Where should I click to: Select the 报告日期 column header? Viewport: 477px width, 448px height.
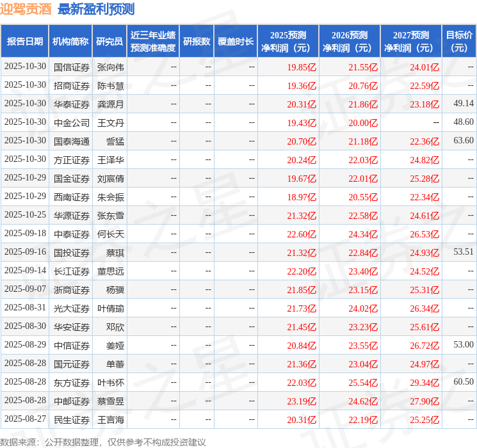pyautogui.click(x=24, y=42)
